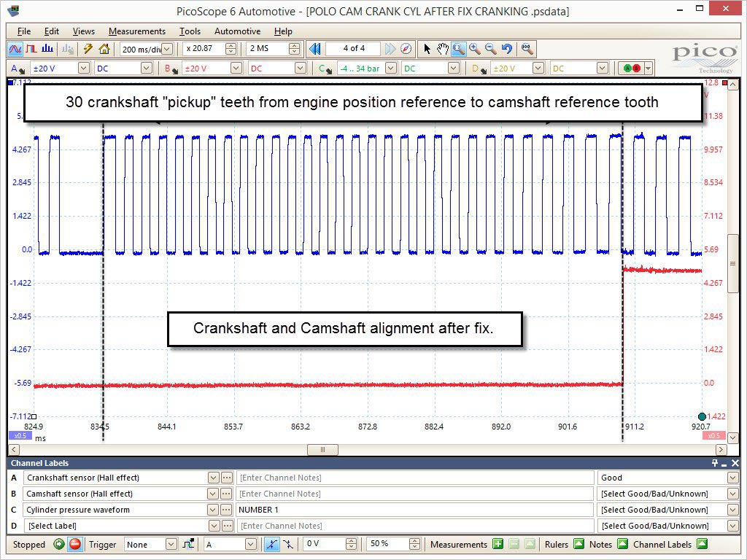Select the Zoom In tool
Image resolution: width=747 pixels, height=560 pixels.
[x=474, y=49]
